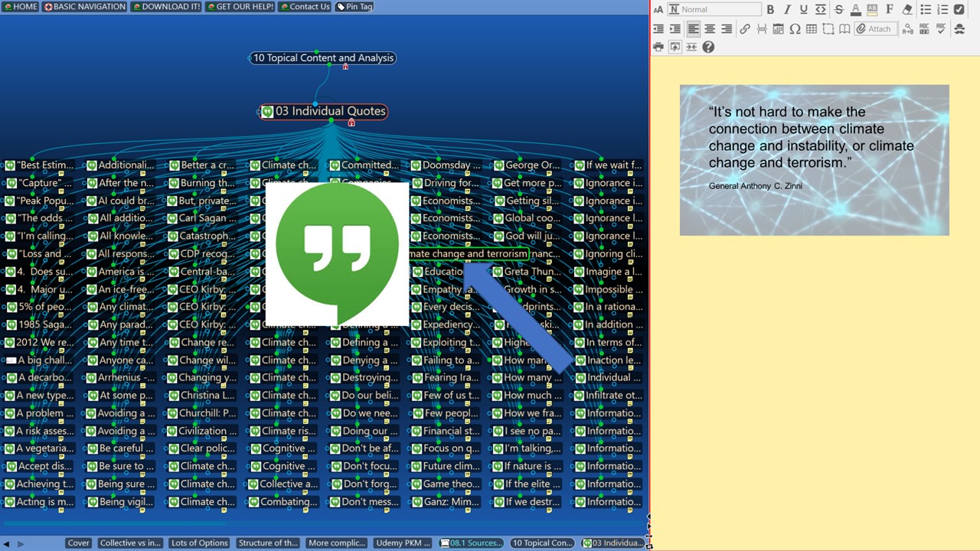Open the Cover thought in history bar
This screenshot has height=551, width=980.
pyautogui.click(x=78, y=543)
